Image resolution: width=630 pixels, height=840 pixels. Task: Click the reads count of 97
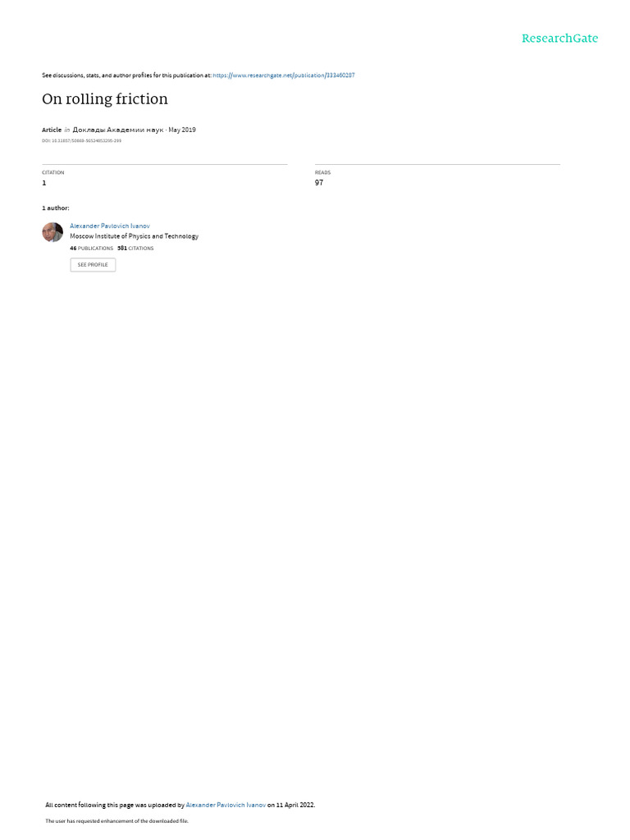pyautogui.click(x=319, y=183)
